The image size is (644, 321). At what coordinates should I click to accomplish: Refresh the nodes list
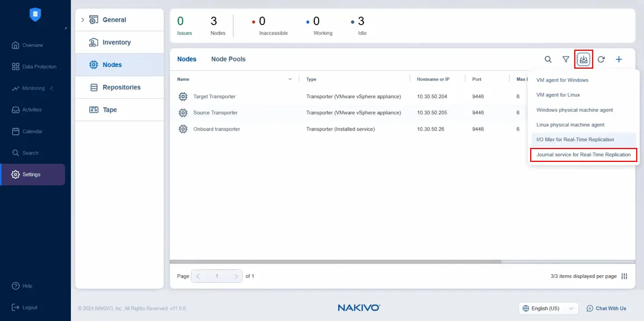(601, 59)
